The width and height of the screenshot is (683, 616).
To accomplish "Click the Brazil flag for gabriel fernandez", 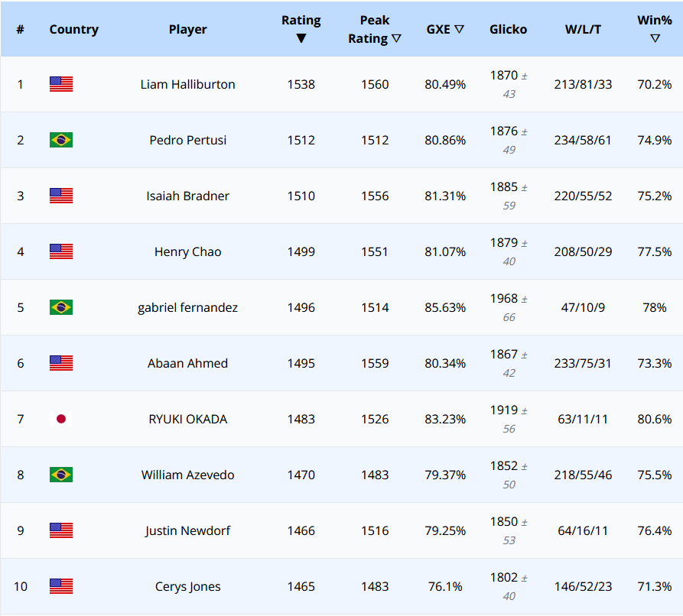I will [x=61, y=307].
